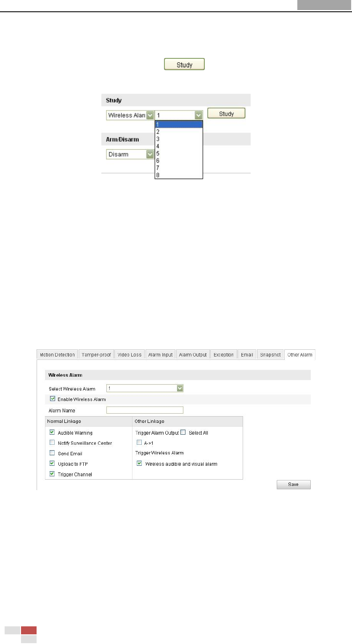
Task: Select option 1 in the open list
Action: [x=179, y=124]
